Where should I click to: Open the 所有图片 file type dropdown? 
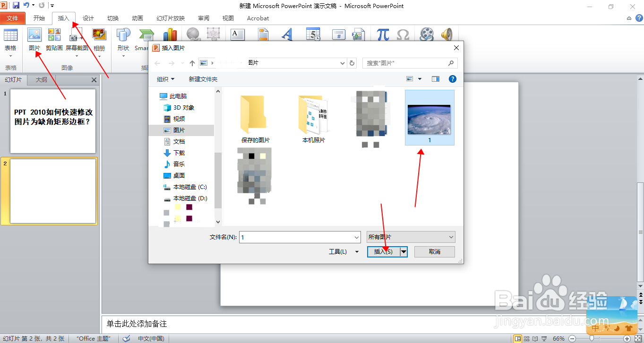pos(411,237)
